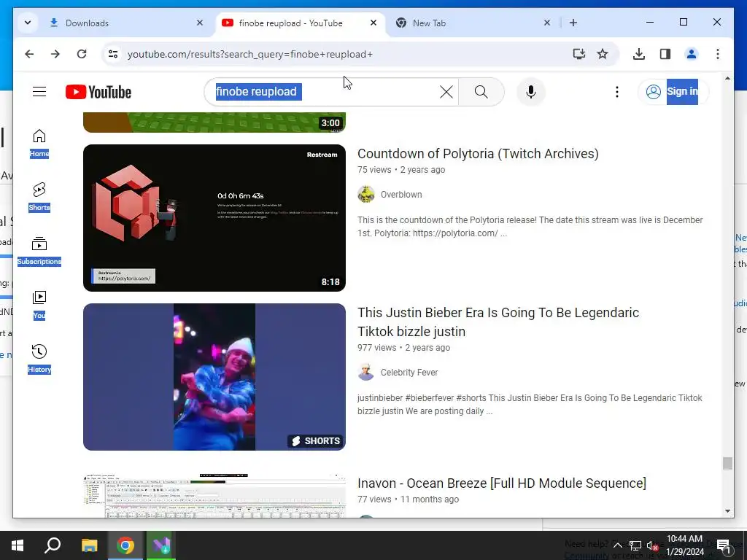Sign in to YouTube
Viewport: 747px width, 560px height.
click(x=673, y=92)
